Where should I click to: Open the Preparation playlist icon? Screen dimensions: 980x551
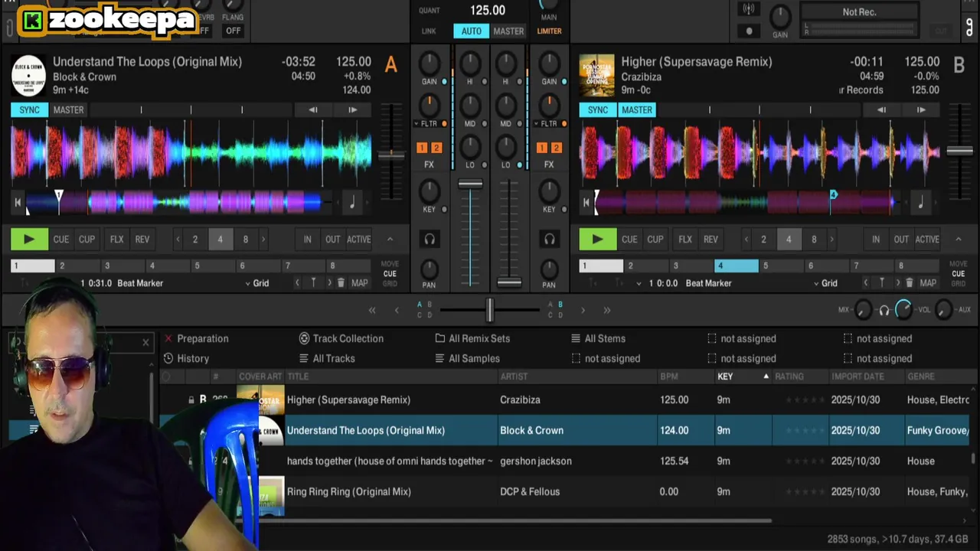pos(168,338)
